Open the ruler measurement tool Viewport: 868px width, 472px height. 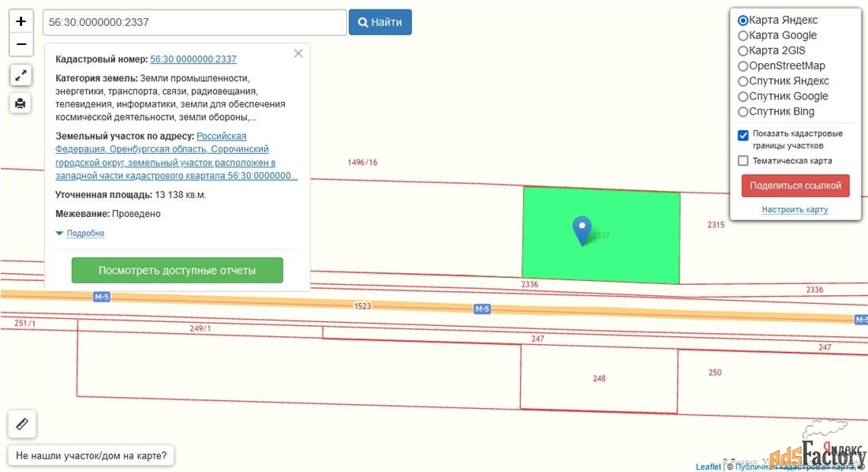point(22,424)
